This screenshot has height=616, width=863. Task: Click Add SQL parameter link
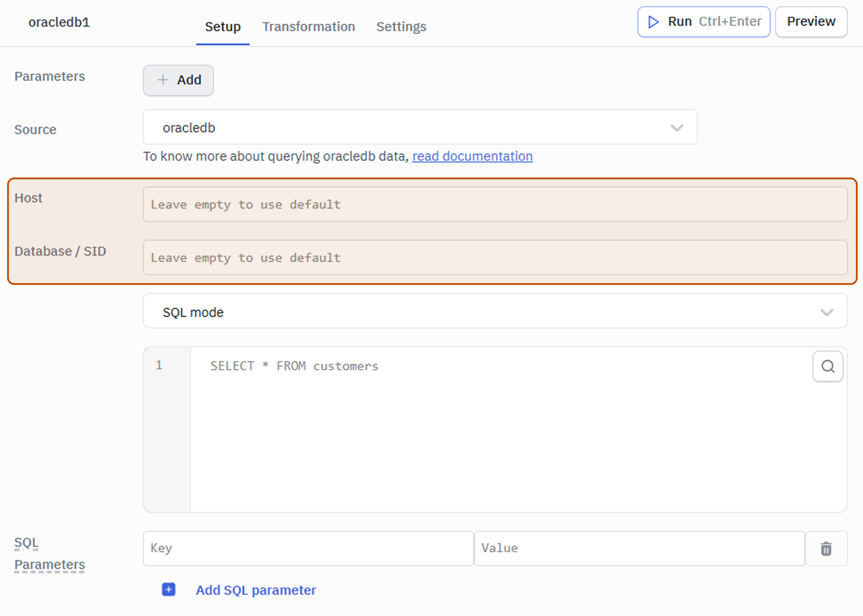tap(256, 590)
